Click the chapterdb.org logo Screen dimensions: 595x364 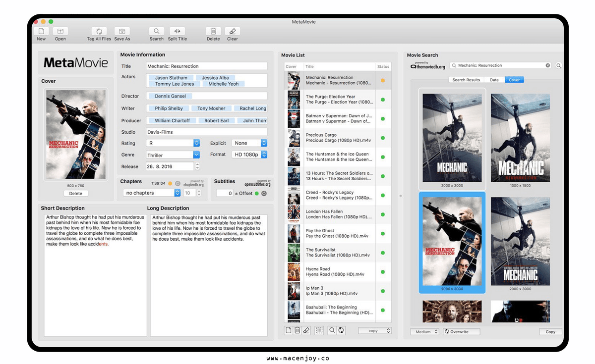pos(193,183)
